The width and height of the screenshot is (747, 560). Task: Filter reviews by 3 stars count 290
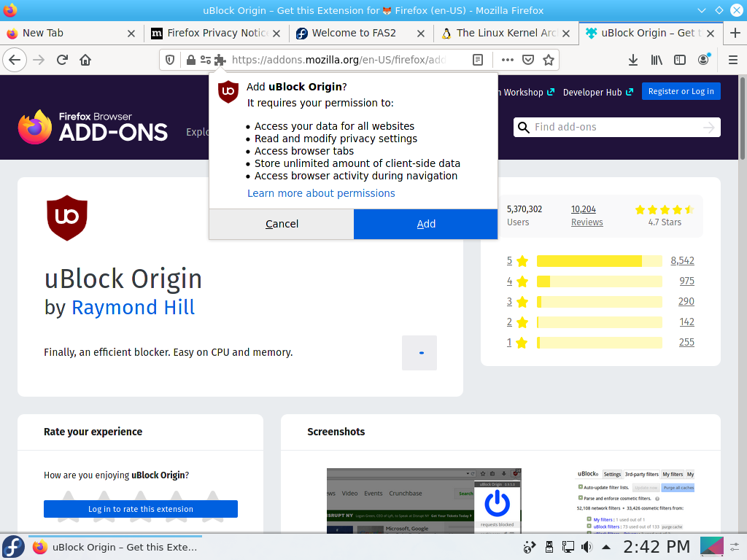pos(686,301)
